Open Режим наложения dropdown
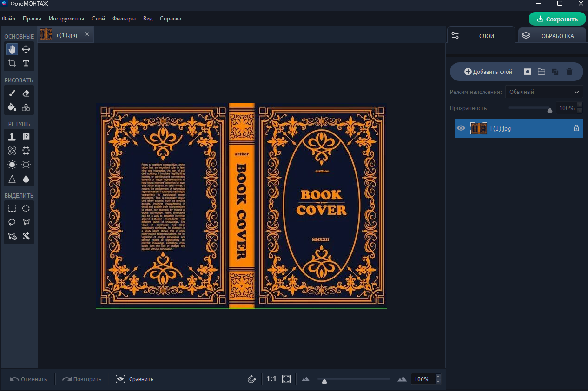The width and height of the screenshot is (588, 391). 544,92
